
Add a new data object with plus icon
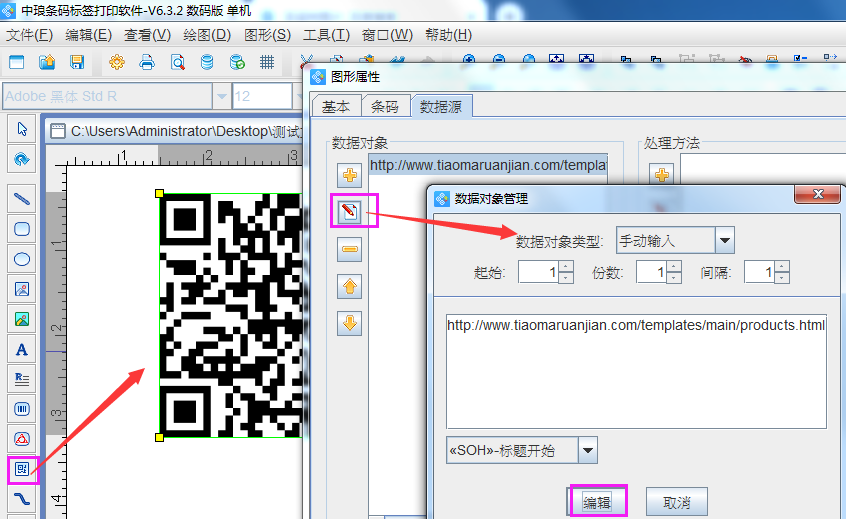[350, 176]
